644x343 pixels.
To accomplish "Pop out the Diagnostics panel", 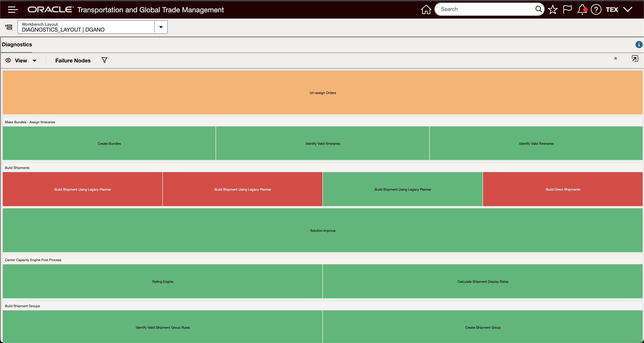I will 635,59.
